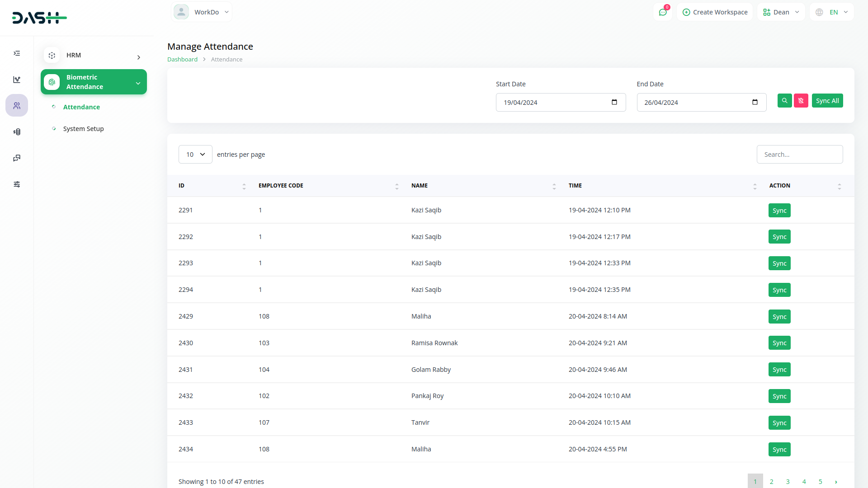Open Start Date calendar picker
This screenshot has width=868, height=488.
614,102
